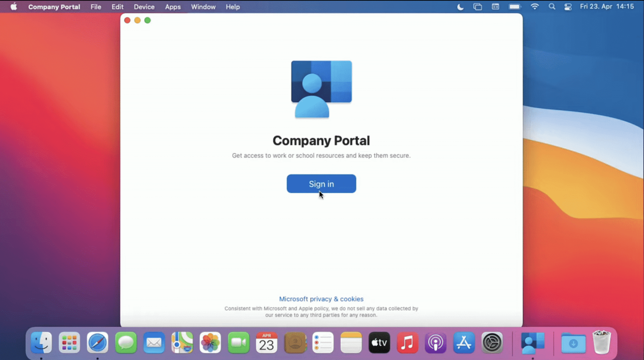
Task: Open the Company Portal application menu
Action: point(54,7)
